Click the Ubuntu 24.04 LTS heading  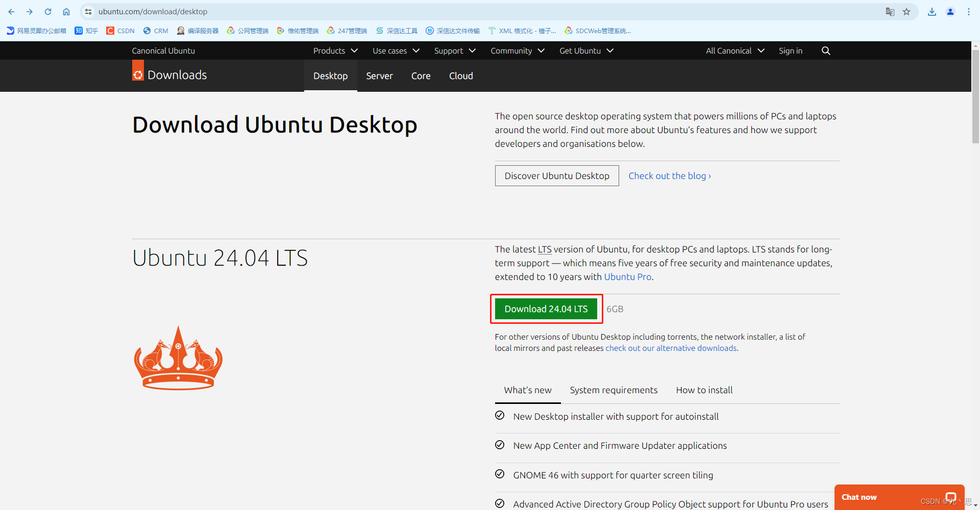click(x=220, y=258)
